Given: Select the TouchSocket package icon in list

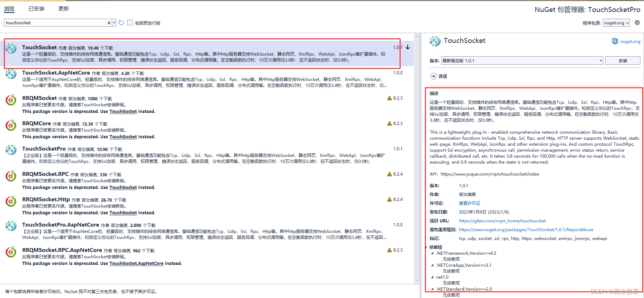Looking at the screenshot, I should tap(11, 49).
